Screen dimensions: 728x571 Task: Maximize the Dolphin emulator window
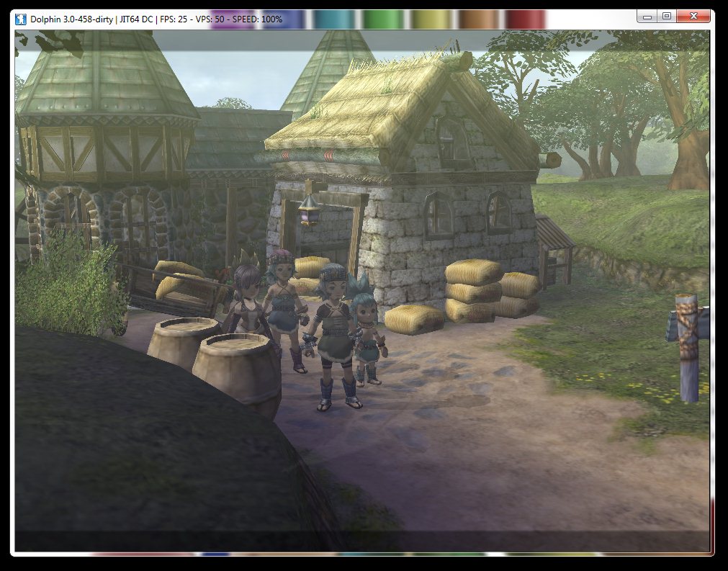666,16
